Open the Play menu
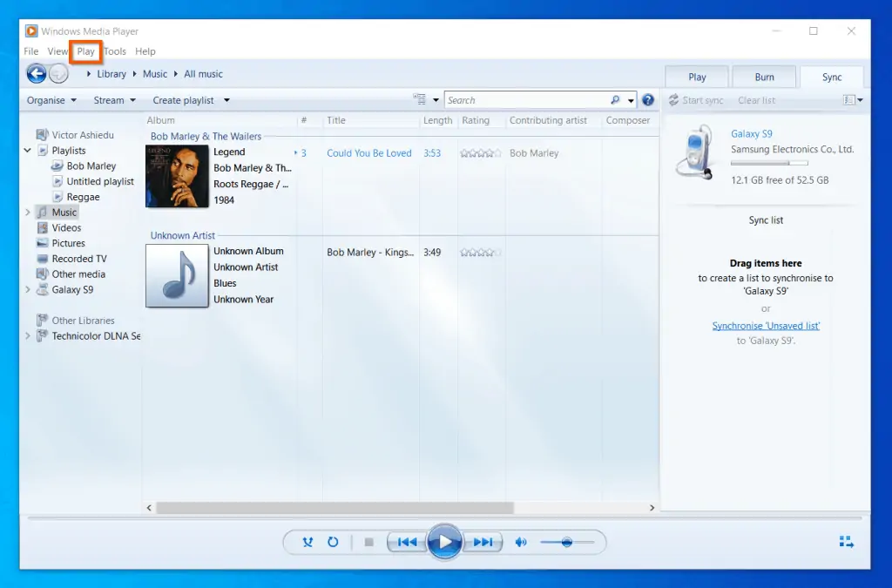The image size is (892, 588). click(x=85, y=51)
